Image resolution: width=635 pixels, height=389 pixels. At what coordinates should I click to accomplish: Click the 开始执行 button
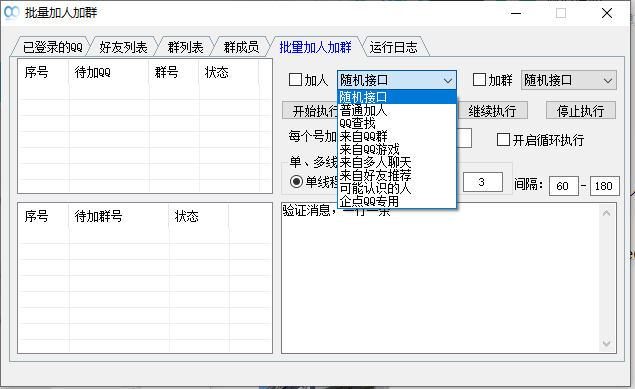[310, 111]
